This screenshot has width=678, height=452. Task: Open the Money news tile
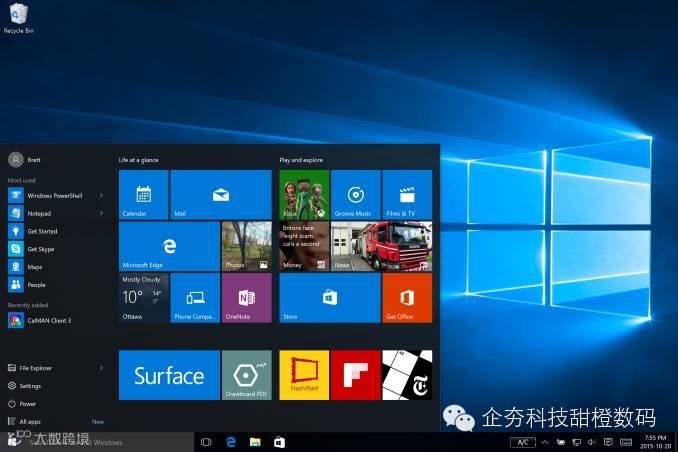point(304,246)
